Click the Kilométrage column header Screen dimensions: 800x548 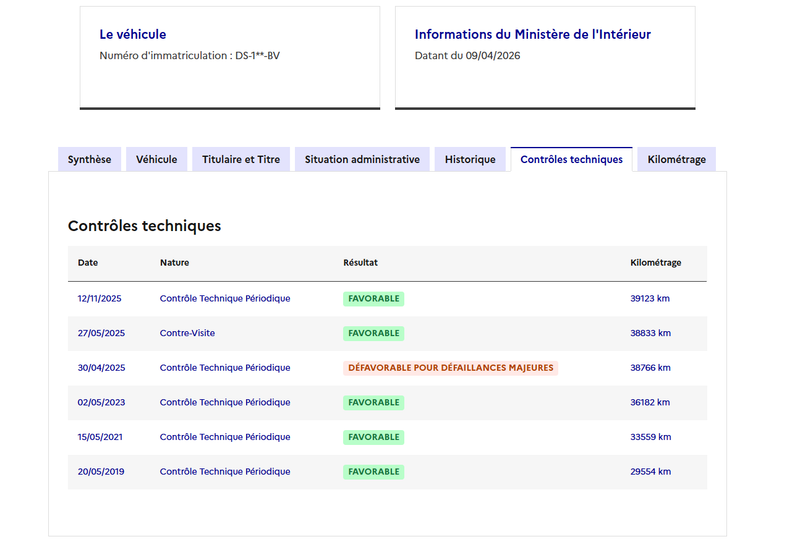pos(656,263)
